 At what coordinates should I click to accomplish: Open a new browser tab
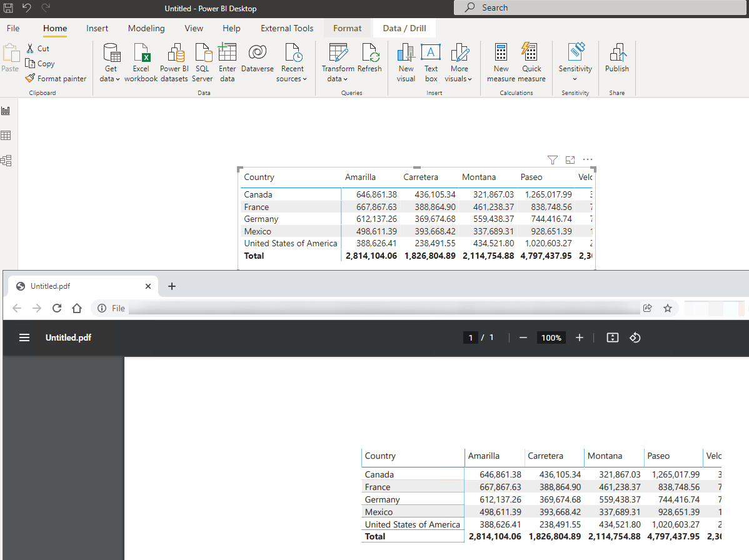click(x=172, y=286)
